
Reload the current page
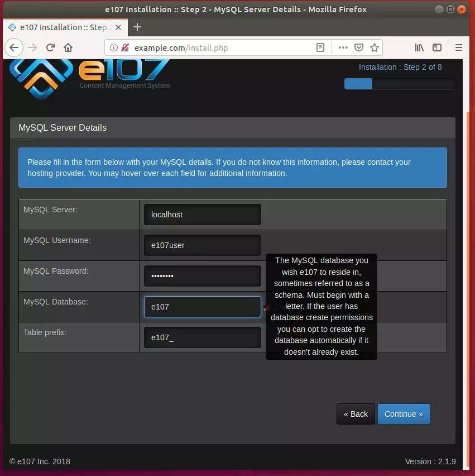50,47
